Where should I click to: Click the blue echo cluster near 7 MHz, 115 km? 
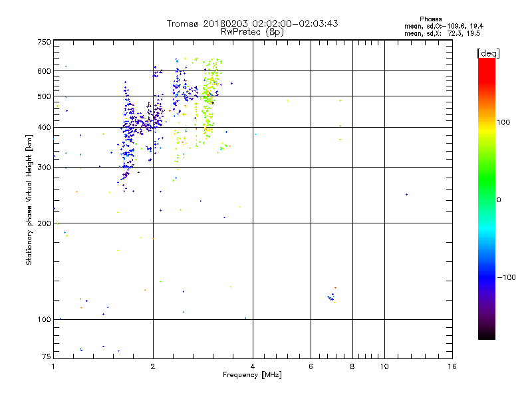coord(331,298)
